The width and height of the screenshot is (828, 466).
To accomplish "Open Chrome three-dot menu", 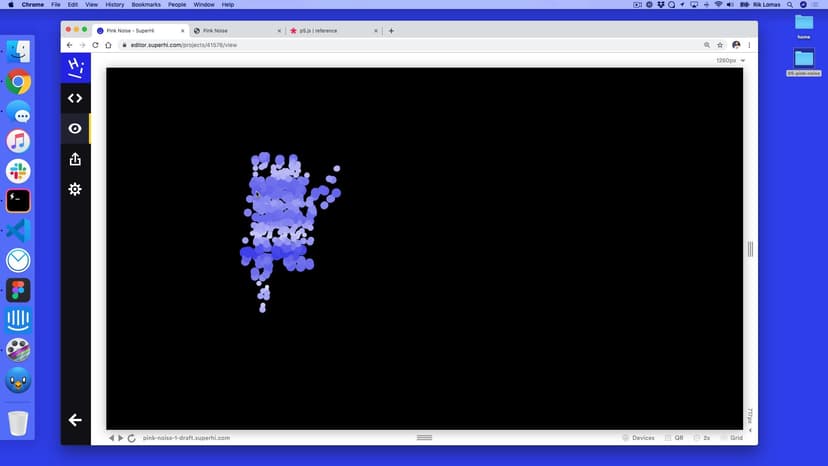I will pos(749,45).
